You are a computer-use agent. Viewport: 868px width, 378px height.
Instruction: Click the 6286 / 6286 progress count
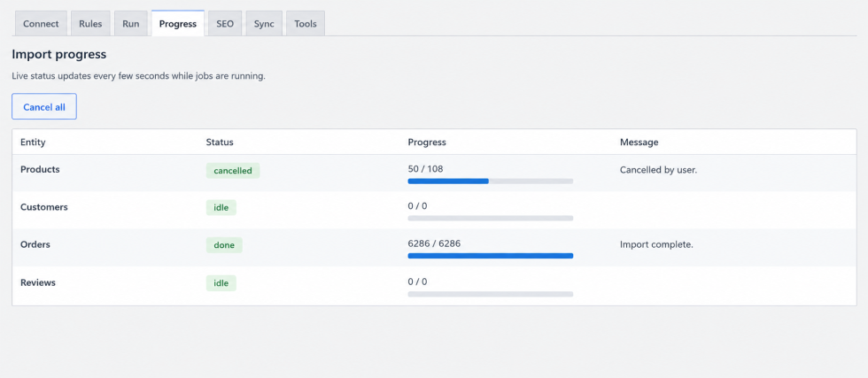point(435,243)
